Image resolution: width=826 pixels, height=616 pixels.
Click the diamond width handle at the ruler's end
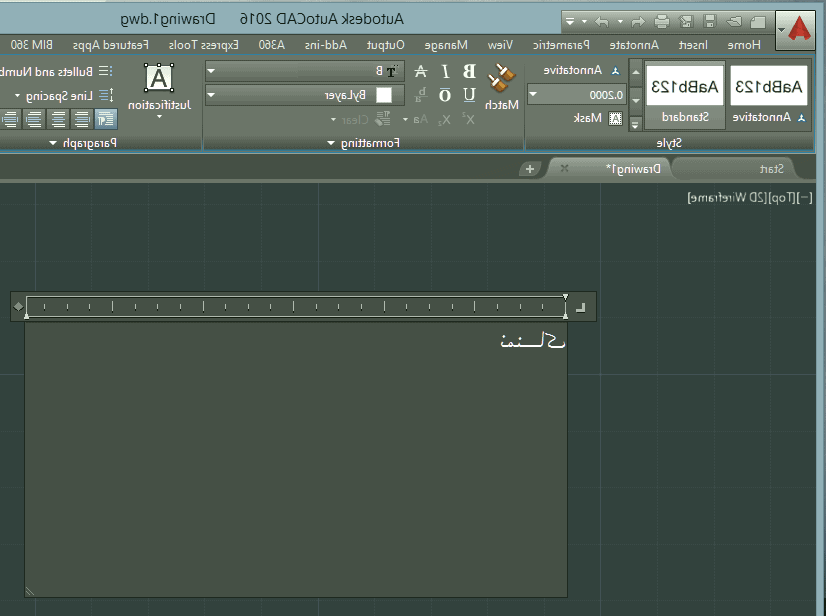(18, 306)
